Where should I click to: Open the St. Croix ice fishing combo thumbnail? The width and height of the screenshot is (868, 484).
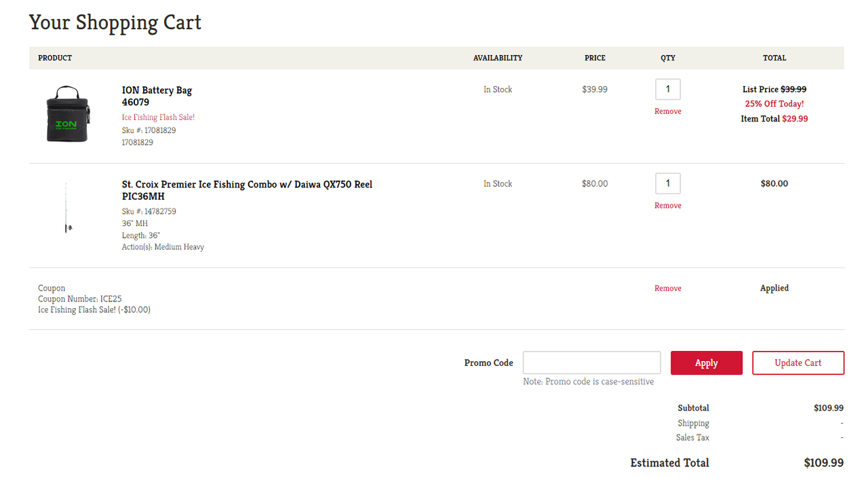click(x=67, y=208)
